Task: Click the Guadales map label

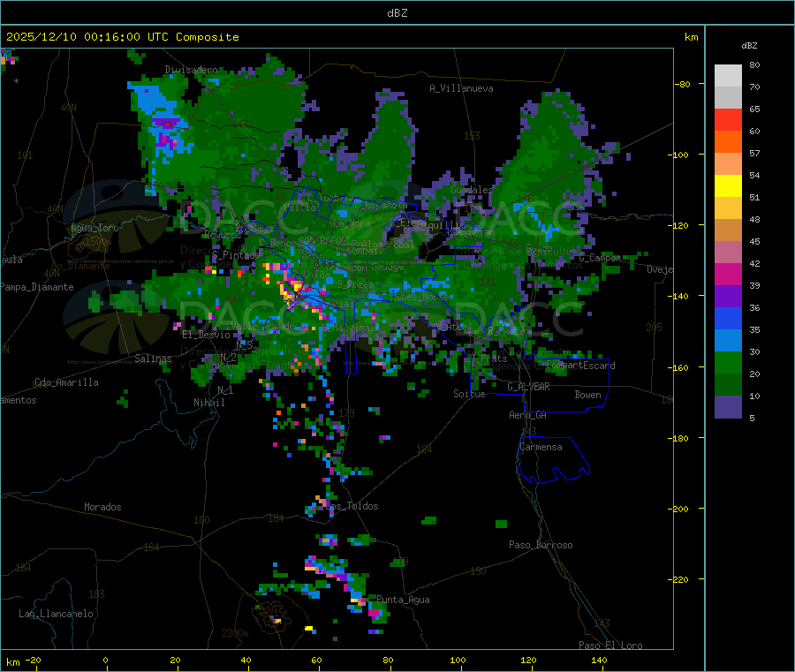Action: pos(472,190)
